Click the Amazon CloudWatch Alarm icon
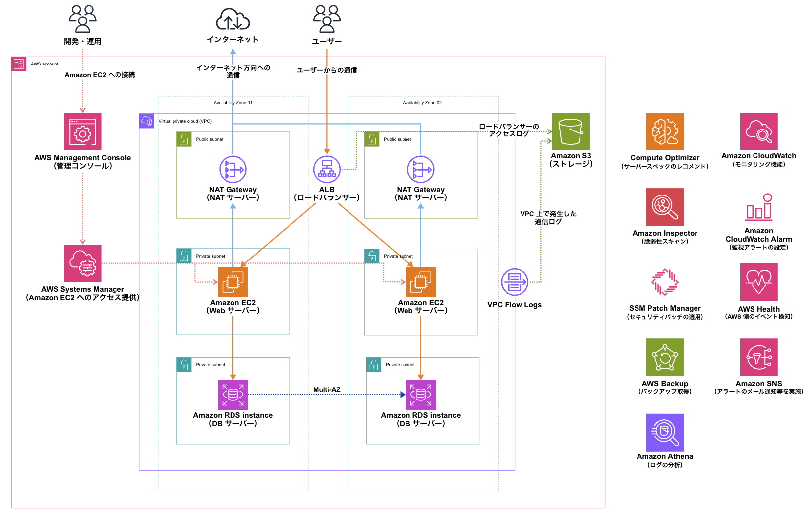This screenshot has height=519, width=812. (x=758, y=207)
